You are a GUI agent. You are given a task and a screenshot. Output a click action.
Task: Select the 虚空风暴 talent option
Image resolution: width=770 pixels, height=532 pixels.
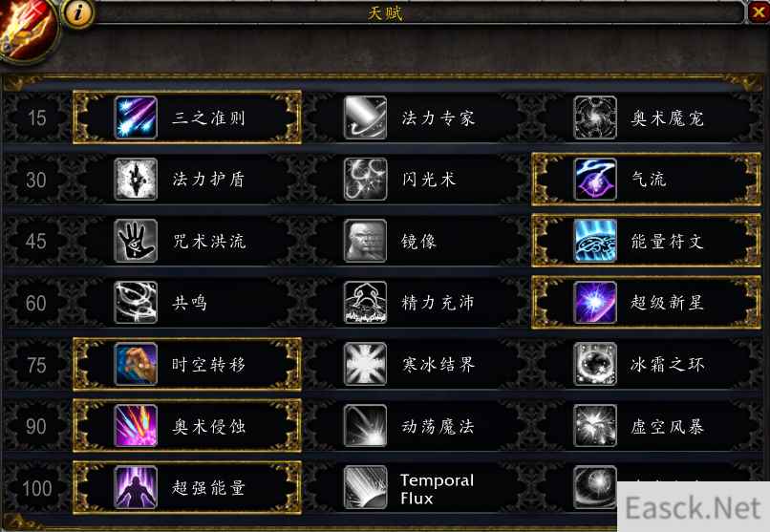point(646,426)
